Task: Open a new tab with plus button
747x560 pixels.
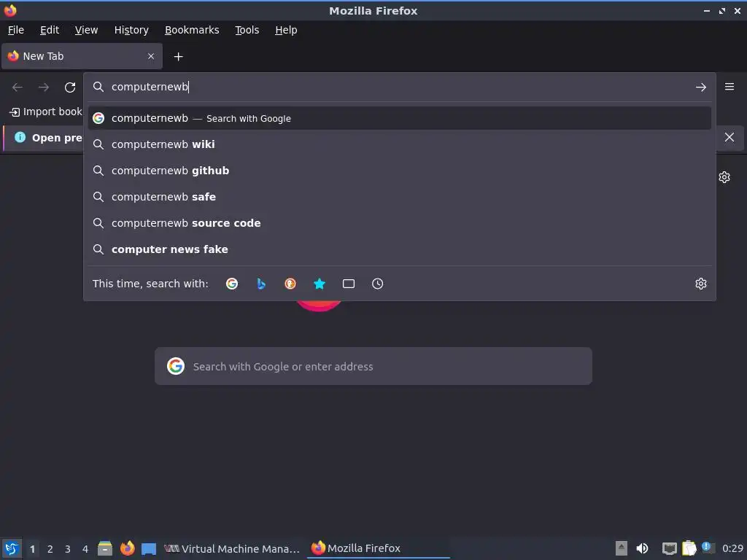Action: pos(178,57)
